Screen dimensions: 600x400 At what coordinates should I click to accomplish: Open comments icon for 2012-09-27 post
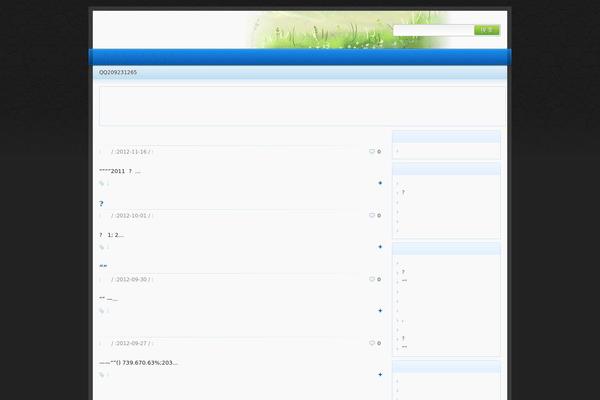tap(372, 343)
